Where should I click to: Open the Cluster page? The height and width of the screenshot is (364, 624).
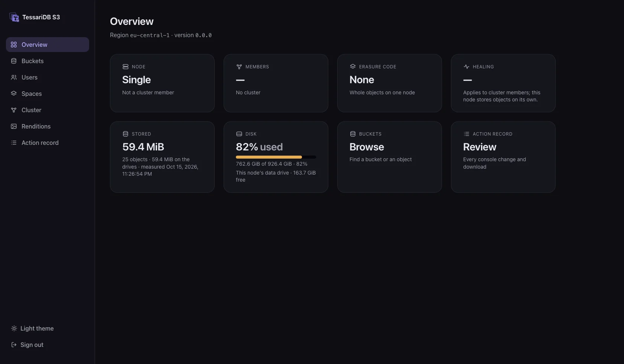(x=48, y=110)
